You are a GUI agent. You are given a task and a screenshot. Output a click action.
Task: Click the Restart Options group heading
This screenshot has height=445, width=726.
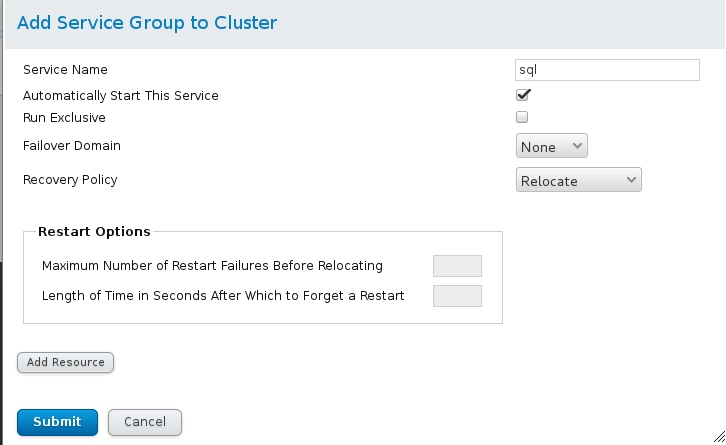(x=94, y=231)
